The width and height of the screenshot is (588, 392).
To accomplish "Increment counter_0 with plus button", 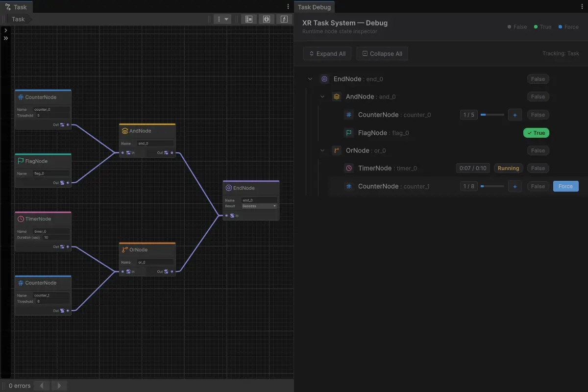I will pyautogui.click(x=514, y=115).
